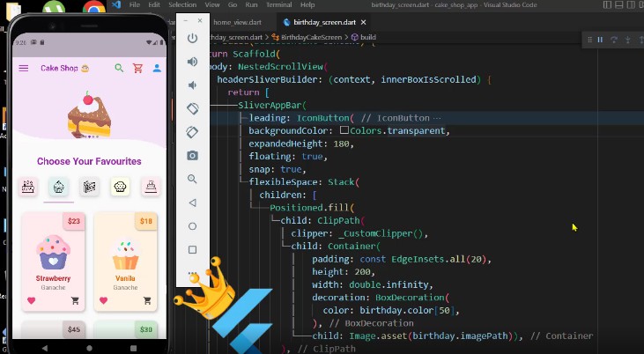Add Strawberry Ganache to cart
This screenshot has width=644, height=354.
[75, 300]
